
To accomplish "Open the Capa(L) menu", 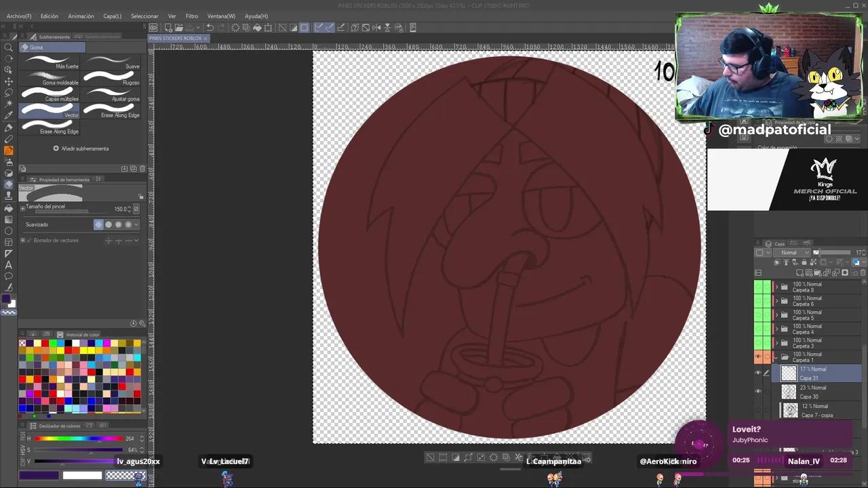I will (113, 16).
